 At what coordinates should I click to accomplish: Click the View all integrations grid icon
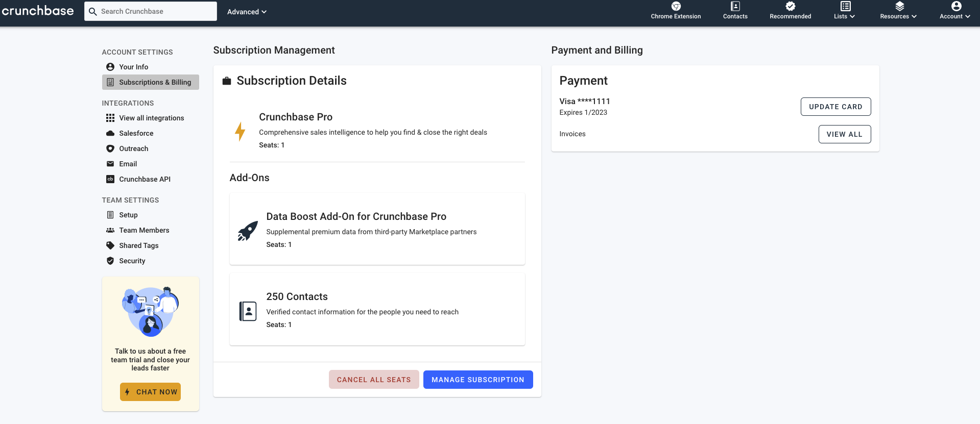pos(110,118)
